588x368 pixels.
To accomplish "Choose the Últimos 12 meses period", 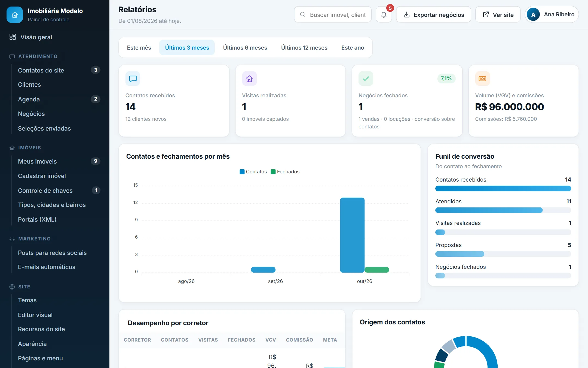I will [x=304, y=48].
